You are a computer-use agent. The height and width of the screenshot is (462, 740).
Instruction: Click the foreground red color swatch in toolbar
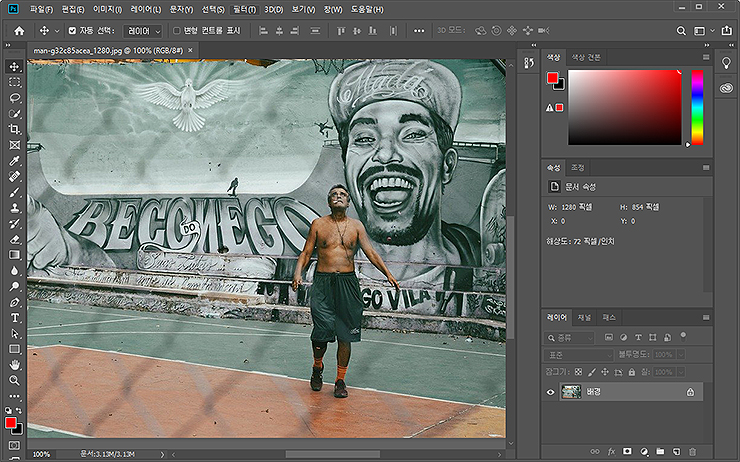(x=11, y=423)
